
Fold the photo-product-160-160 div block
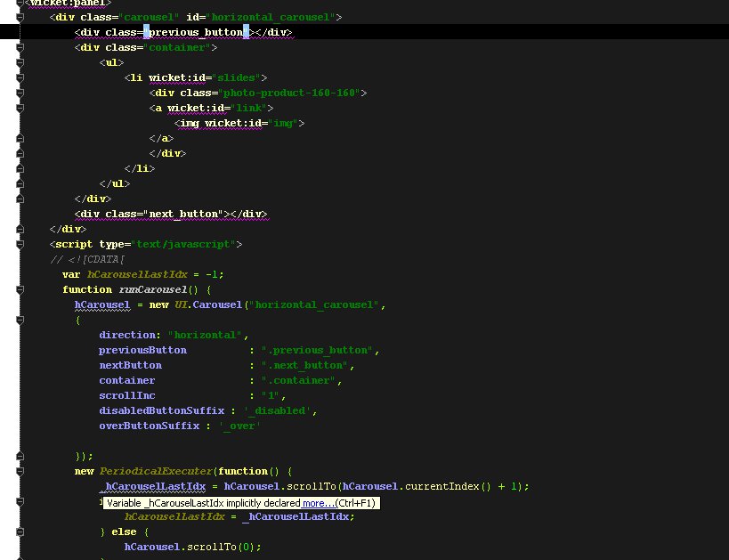[x=18, y=93]
